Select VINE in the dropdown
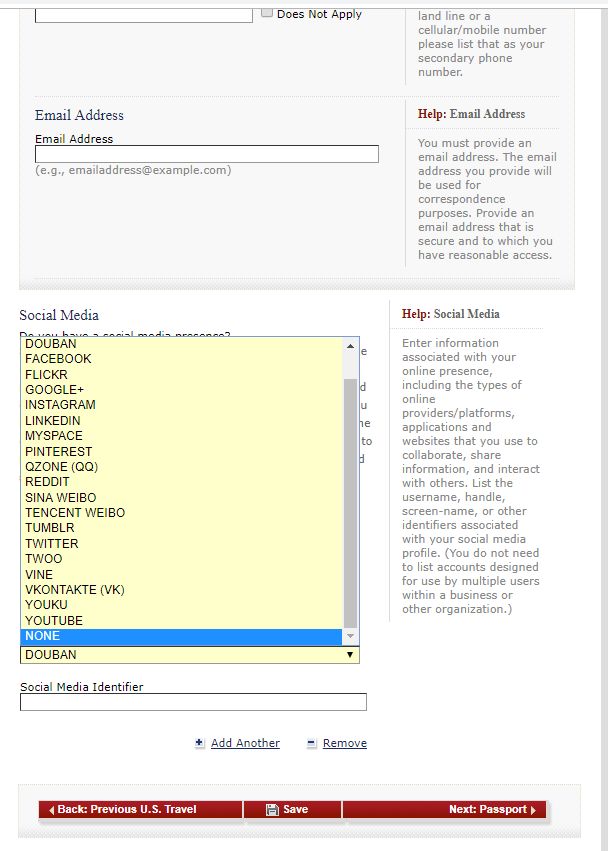 pos(181,575)
